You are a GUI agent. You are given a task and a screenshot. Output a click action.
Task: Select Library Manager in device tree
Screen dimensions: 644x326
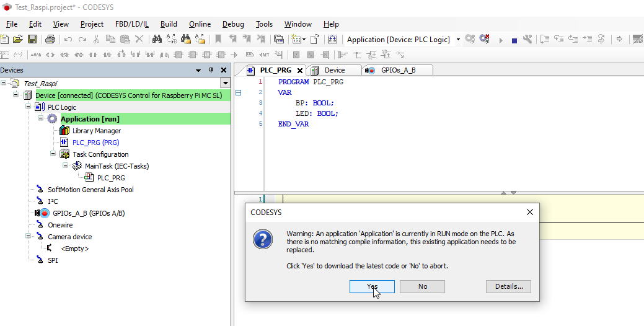(x=97, y=131)
